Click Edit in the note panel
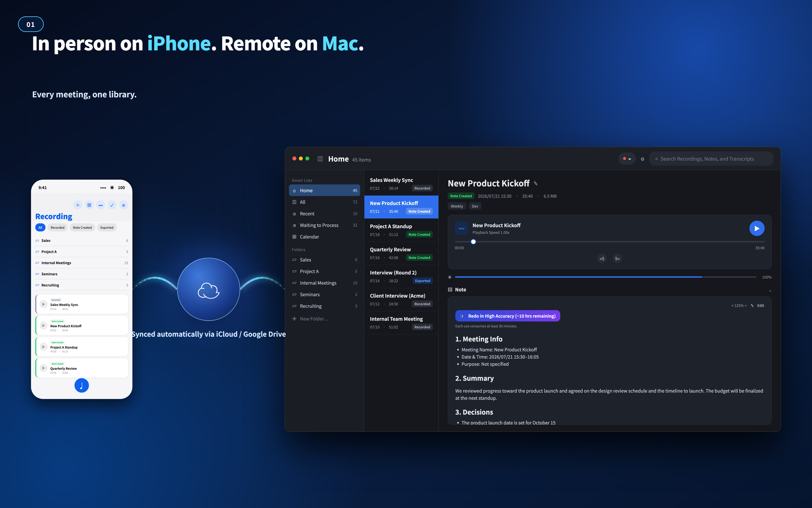This screenshot has width=812, height=508. tap(760, 306)
